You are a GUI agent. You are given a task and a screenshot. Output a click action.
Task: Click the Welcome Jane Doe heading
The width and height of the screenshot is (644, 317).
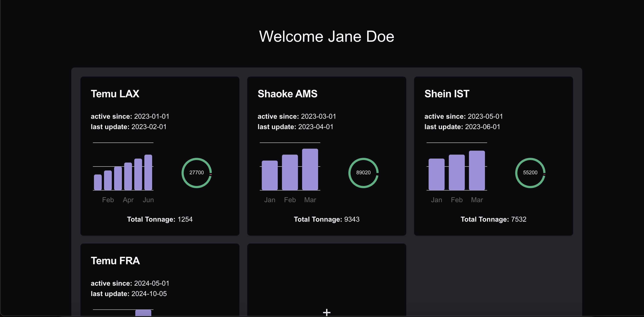tap(327, 37)
